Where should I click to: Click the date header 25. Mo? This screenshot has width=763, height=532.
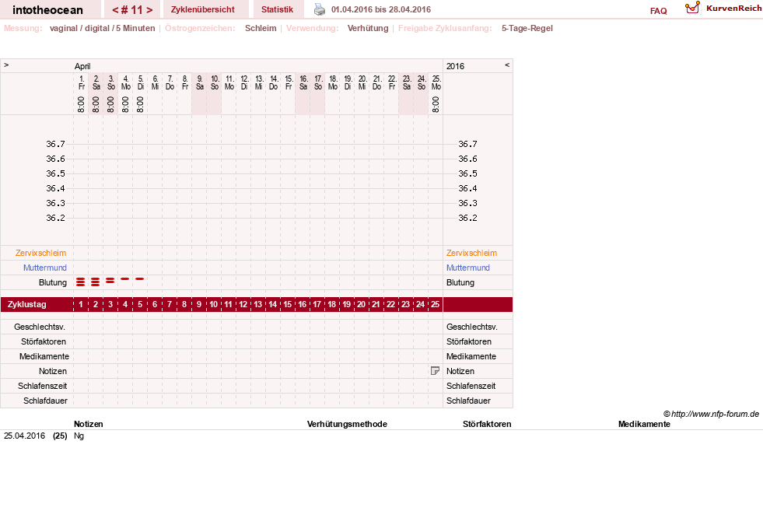point(436,82)
